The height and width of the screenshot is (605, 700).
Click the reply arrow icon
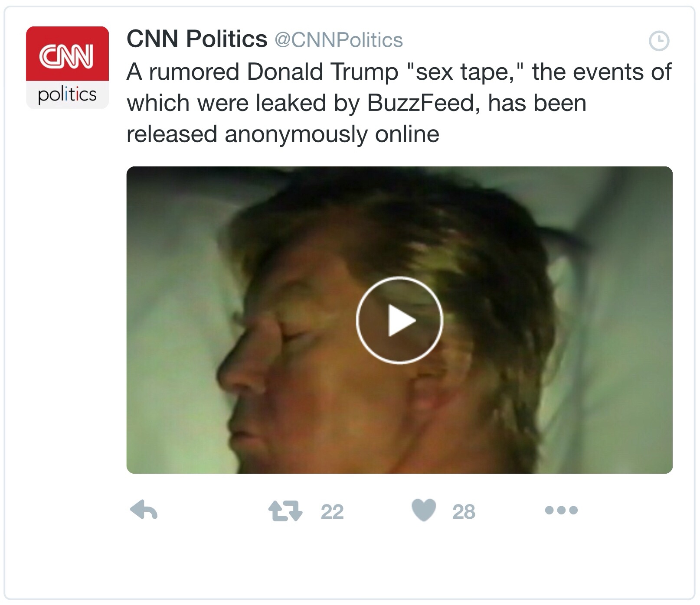pyautogui.click(x=144, y=510)
